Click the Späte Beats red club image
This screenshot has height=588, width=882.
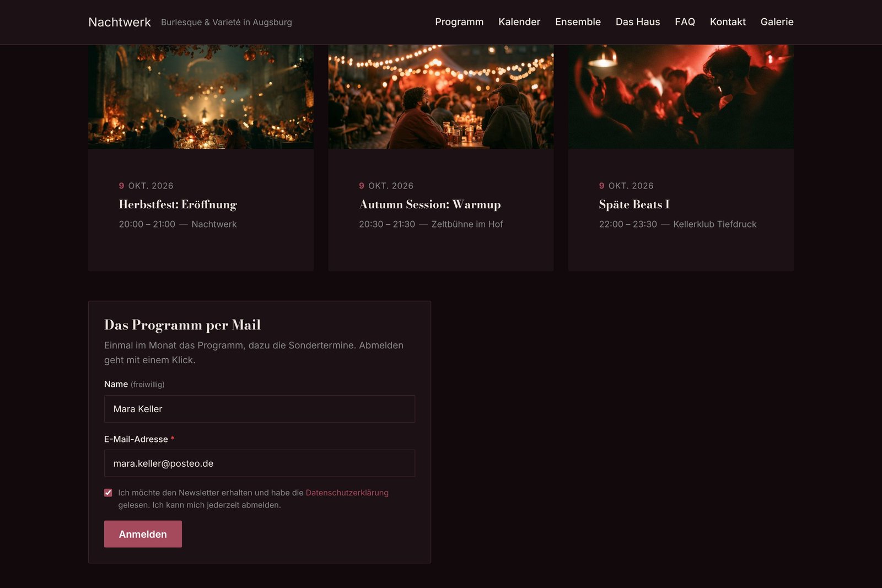(681, 96)
